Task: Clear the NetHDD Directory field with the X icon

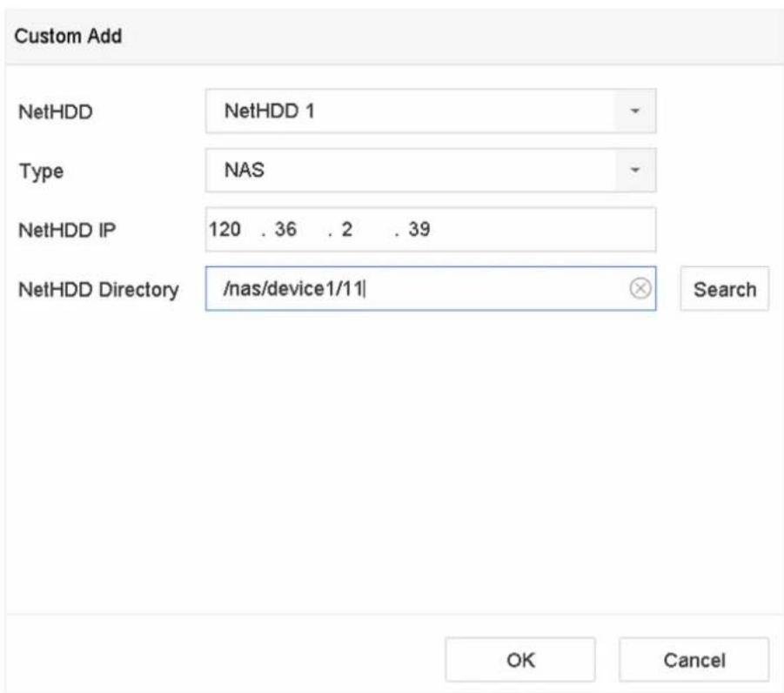Action: [x=640, y=288]
